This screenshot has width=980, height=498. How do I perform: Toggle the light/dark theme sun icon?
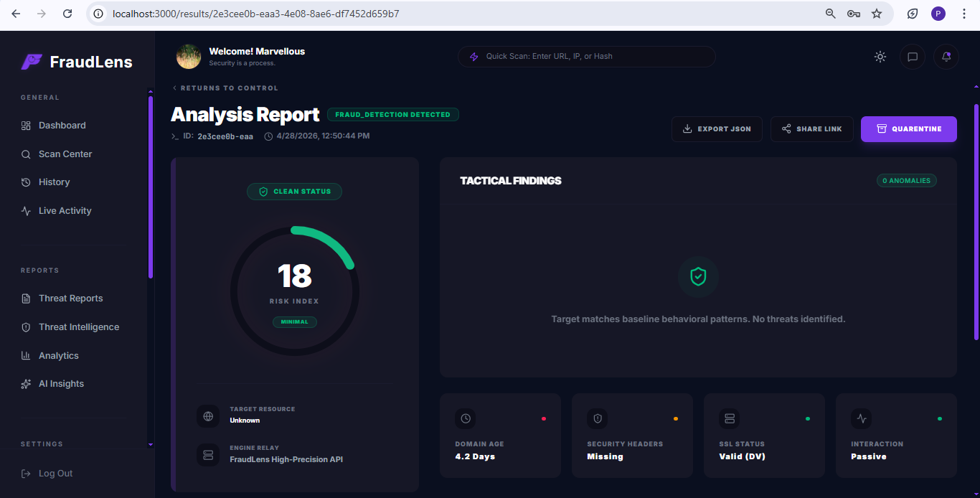click(880, 57)
